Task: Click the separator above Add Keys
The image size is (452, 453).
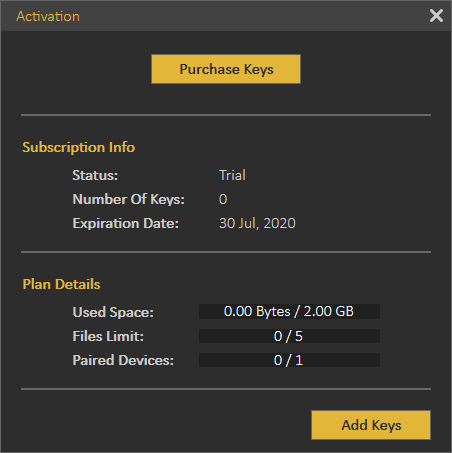Action: (226, 389)
